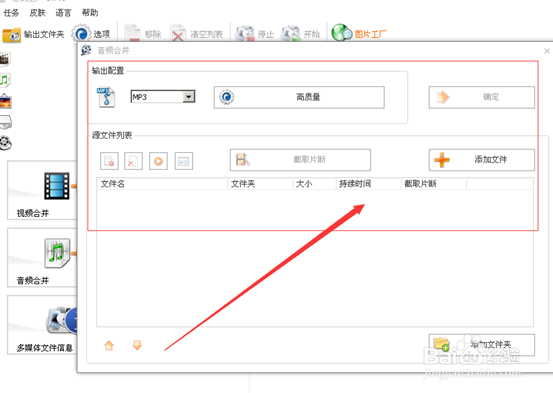Click the 高质量 quality settings button
Viewport: 553px width, 393px height.
[299, 97]
